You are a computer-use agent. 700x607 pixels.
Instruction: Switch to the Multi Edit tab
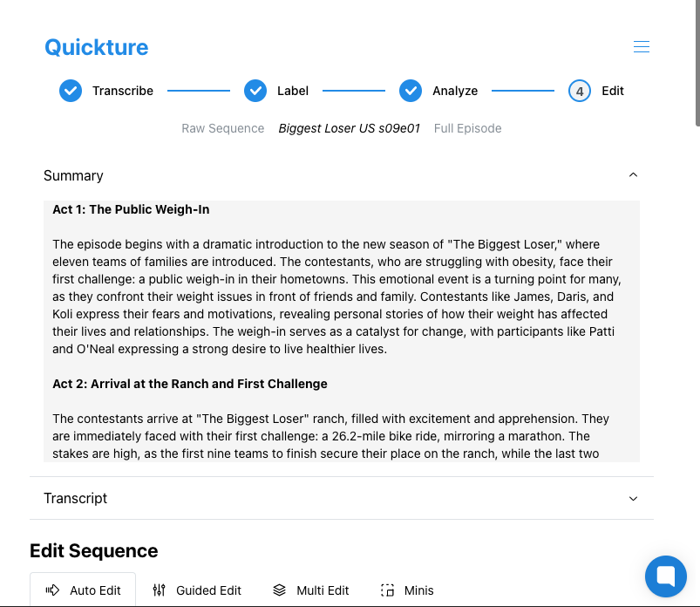pos(310,590)
